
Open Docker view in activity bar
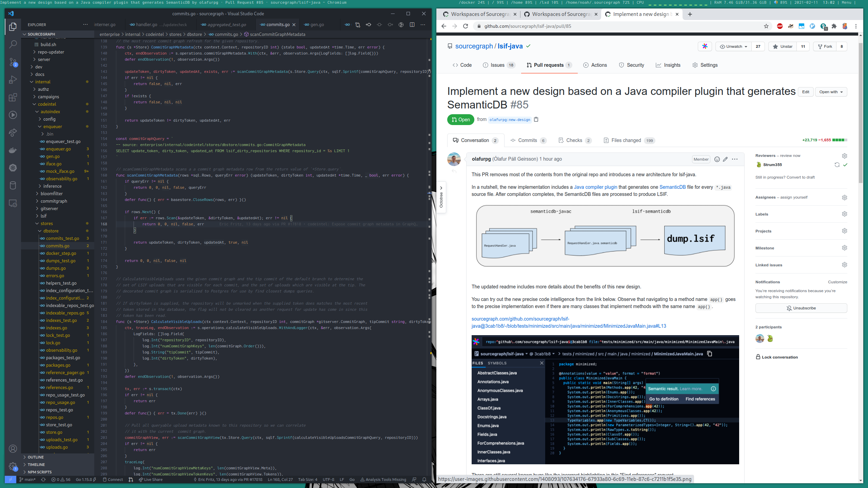(13, 150)
